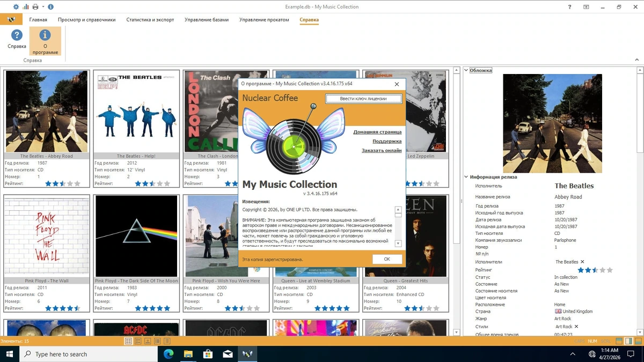Switch to Управление базами tab
This screenshot has width=644, height=362.
(207, 20)
